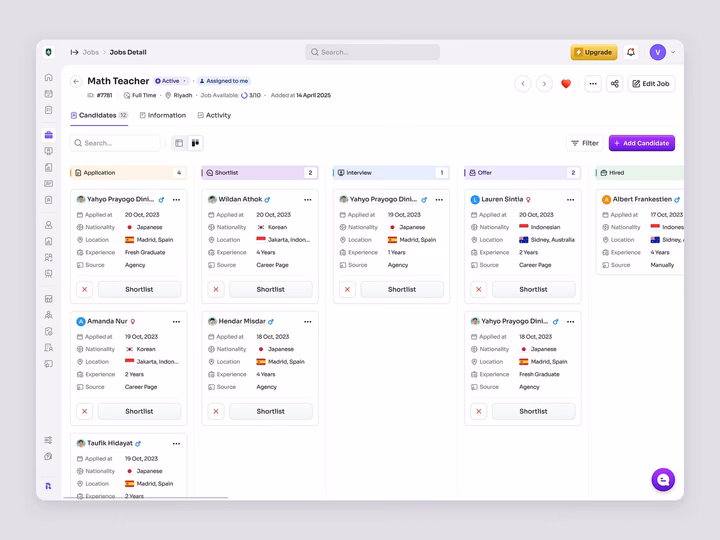Focus the candidates Search field
This screenshot has height=540, width=720.
pyautogui.click(x=115, y=143)
